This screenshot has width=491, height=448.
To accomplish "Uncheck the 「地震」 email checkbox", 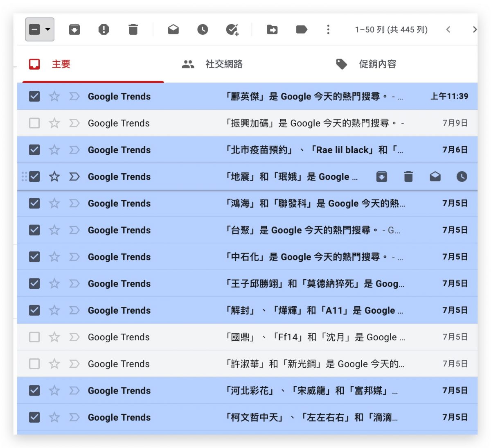I will pyautogui.click(x=34, y=176).
